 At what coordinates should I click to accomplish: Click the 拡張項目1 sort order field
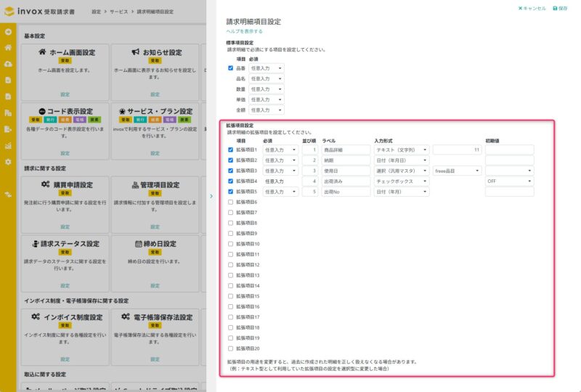pos(310,150)
